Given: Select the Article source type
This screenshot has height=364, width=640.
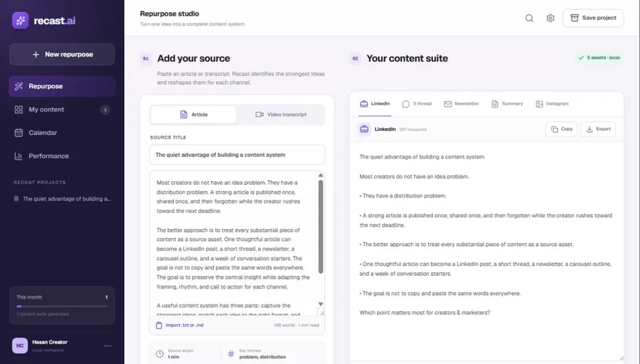Looking at the screenshot, I should point(193,114).
